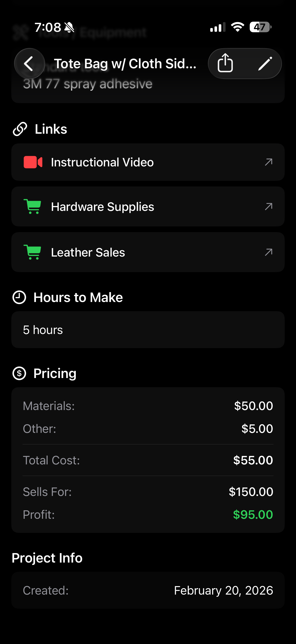
Task: Tap the battery indicator in status bar
Action: pyautogui.click(x=260, y=27)
